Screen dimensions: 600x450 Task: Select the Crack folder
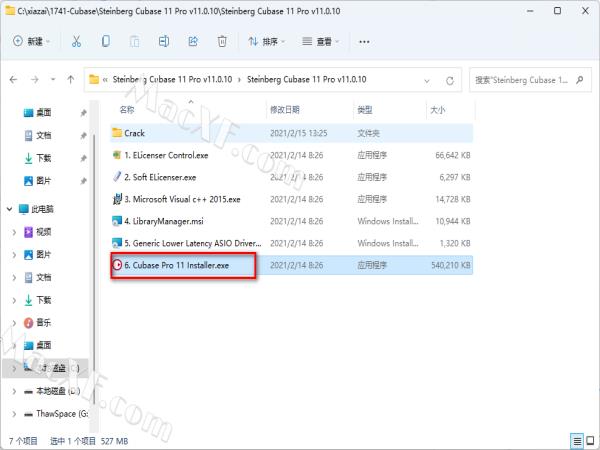pyautogui.click(x=292, y=133)
